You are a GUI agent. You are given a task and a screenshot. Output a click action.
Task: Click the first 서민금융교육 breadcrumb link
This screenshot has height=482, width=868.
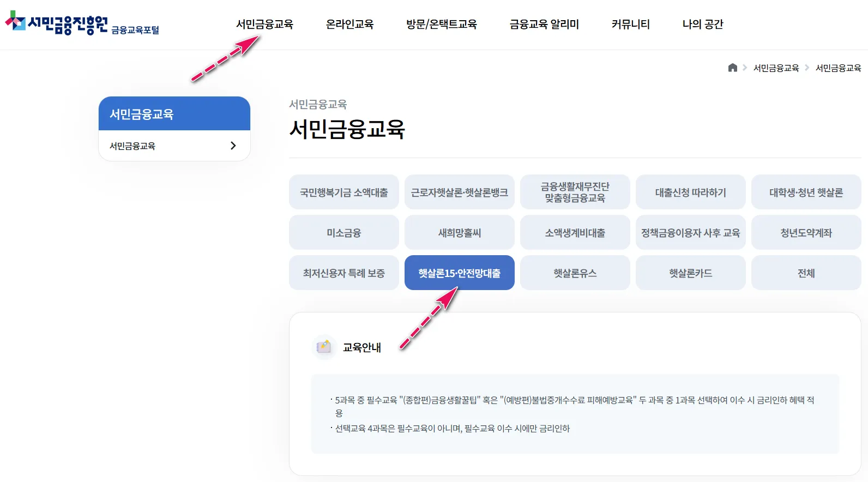click(x=776, y=68)
